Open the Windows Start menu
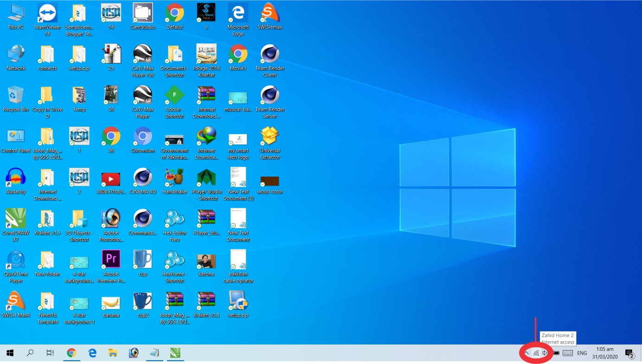Viewport: 642px width, 364px height. [10, 353]
